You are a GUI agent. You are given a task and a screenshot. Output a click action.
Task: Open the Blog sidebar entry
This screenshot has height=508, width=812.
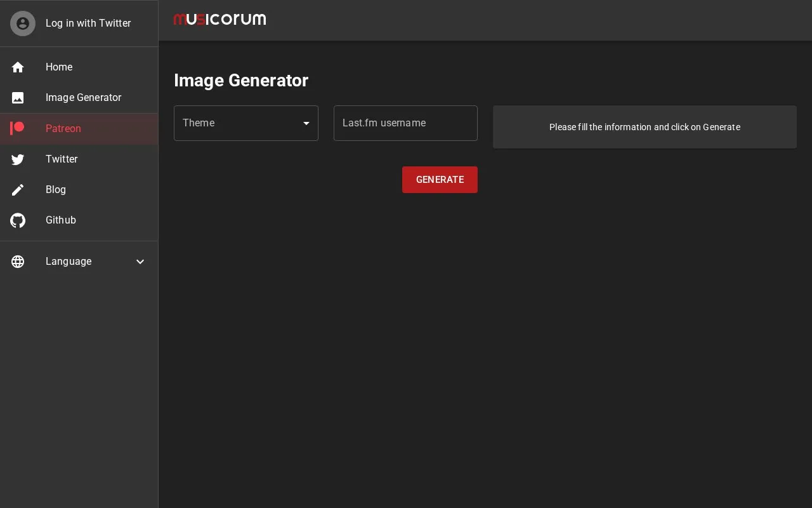click(79, 190)
